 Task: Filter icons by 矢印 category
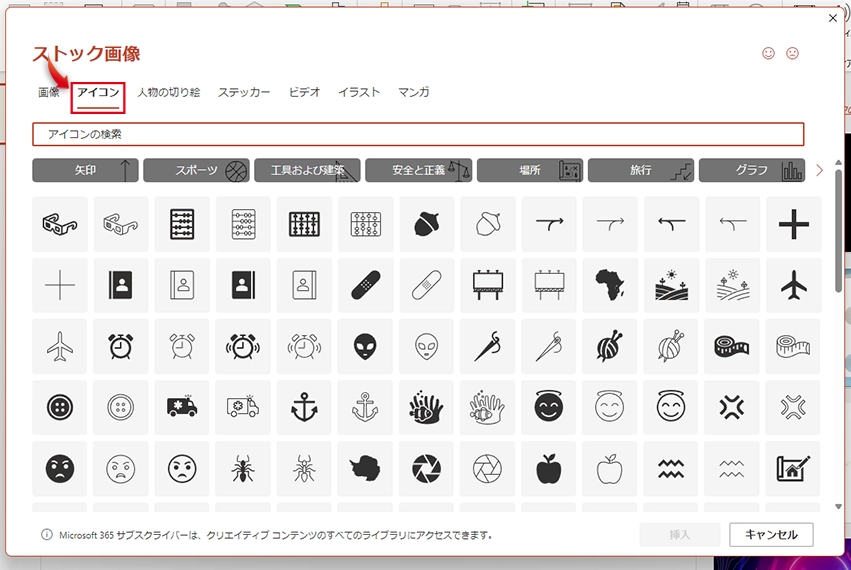[x=85, y=170]
